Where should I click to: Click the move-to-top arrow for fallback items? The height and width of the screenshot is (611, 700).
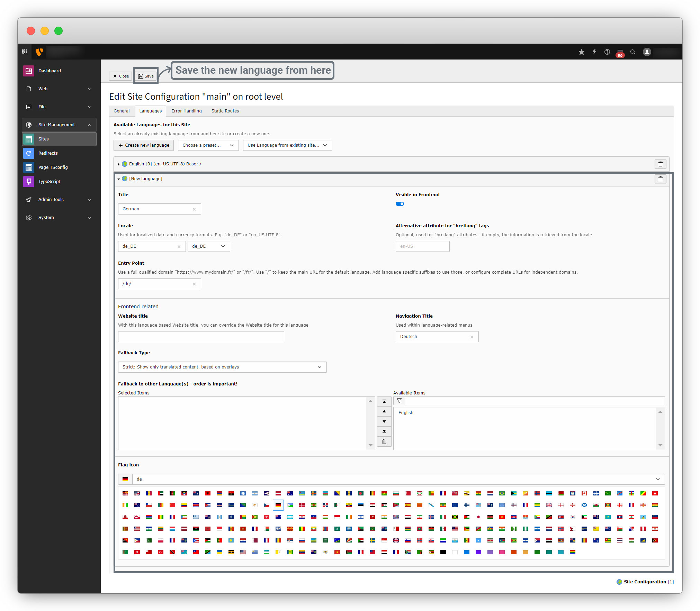coord(384,401)
